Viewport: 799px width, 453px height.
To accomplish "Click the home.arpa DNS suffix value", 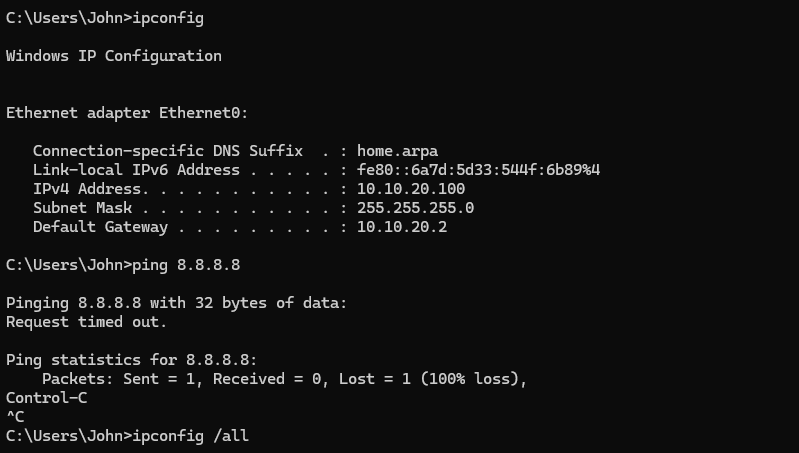I will pos(398,151).
